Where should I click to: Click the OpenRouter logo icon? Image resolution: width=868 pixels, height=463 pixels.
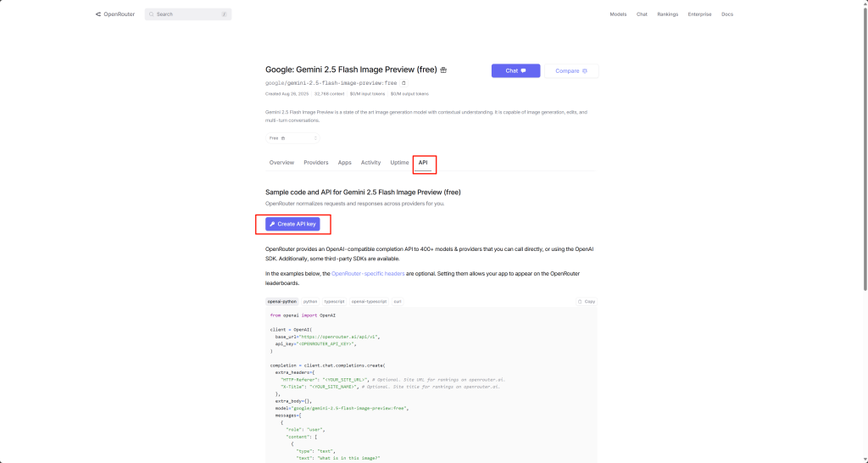pos(98,14)
